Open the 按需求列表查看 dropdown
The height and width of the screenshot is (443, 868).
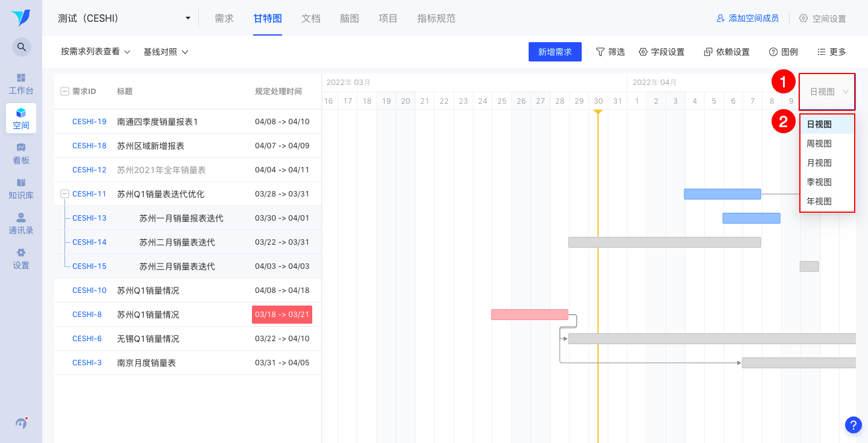[x=96, y=52]
